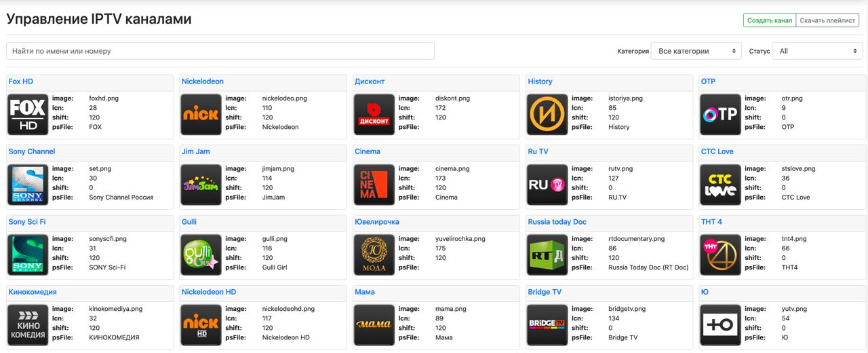
Task: Click the Jim Jam channel logo
Action: click(x=201, y=185)
